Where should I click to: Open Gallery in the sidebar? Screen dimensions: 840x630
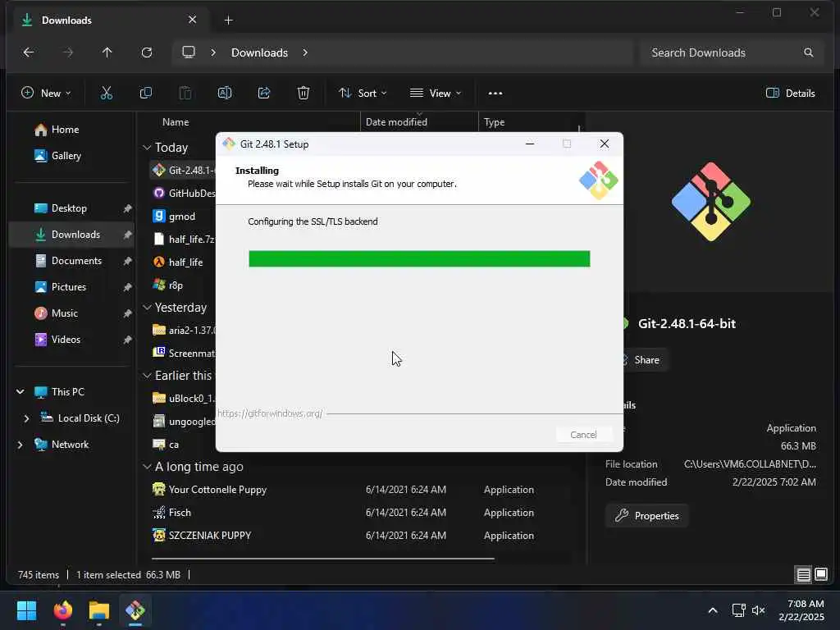coord(66,156)
